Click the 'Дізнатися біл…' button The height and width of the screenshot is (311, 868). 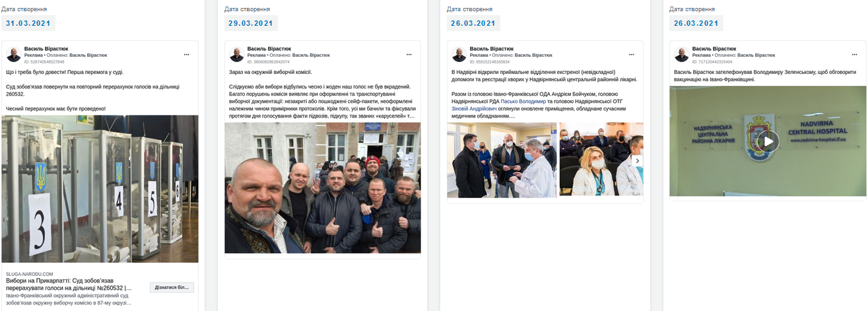(172, 287)
